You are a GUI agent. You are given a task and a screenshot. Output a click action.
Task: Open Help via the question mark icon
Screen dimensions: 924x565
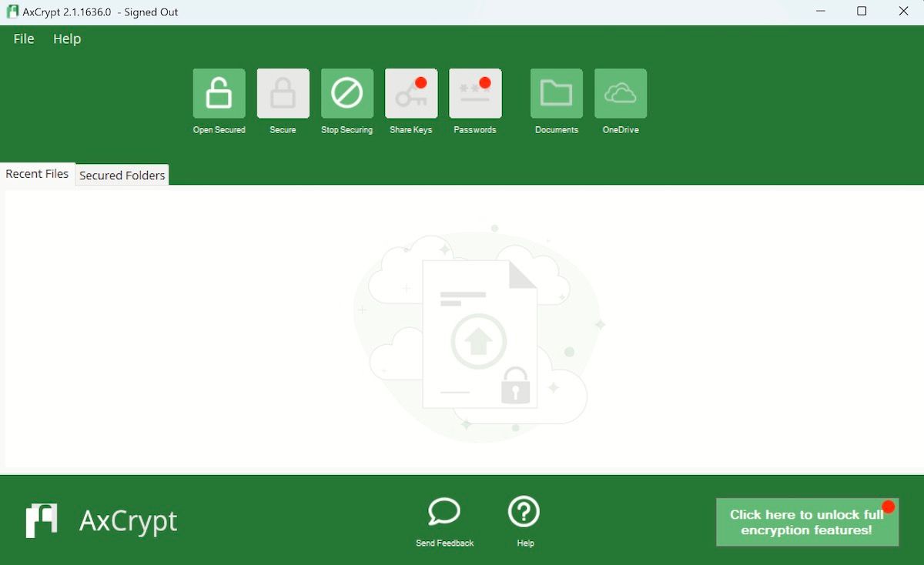pos(524,512)
